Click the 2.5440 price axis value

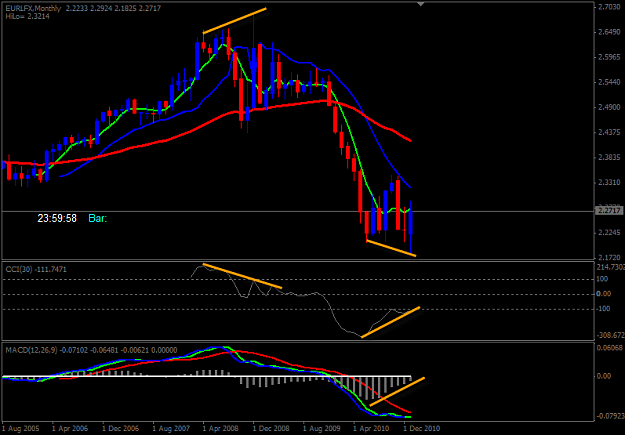point(608,82)
